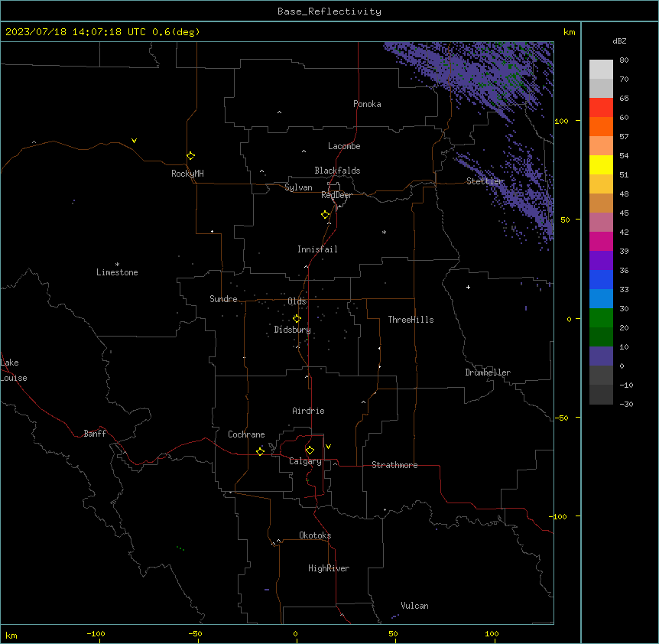This screenshot has height=644, width=659.
Task: Click the white cross marker north of Drumheller
Action: pos(468,287)
